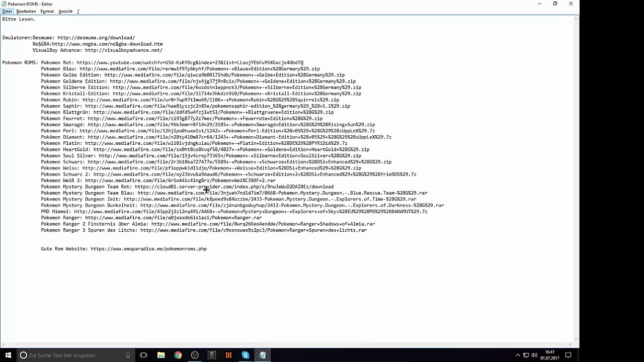Screen dimensions: 644x362
Task: Click the vertical scrollbar up arrow
Action: tap(576, 19)
